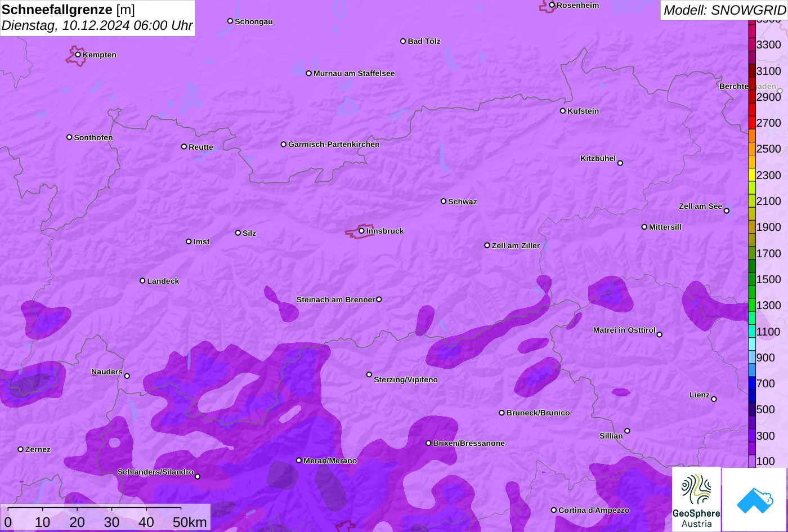Select the Imst marker dot
Image resolution: width=788 pixels, height=532 pixels.
point(189,242)
